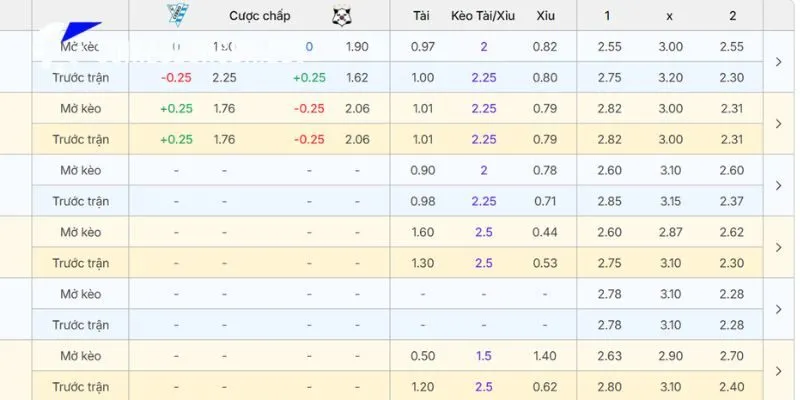Click the blue striped home team crest
Screen dimensions: 800x400
[178, 15]
